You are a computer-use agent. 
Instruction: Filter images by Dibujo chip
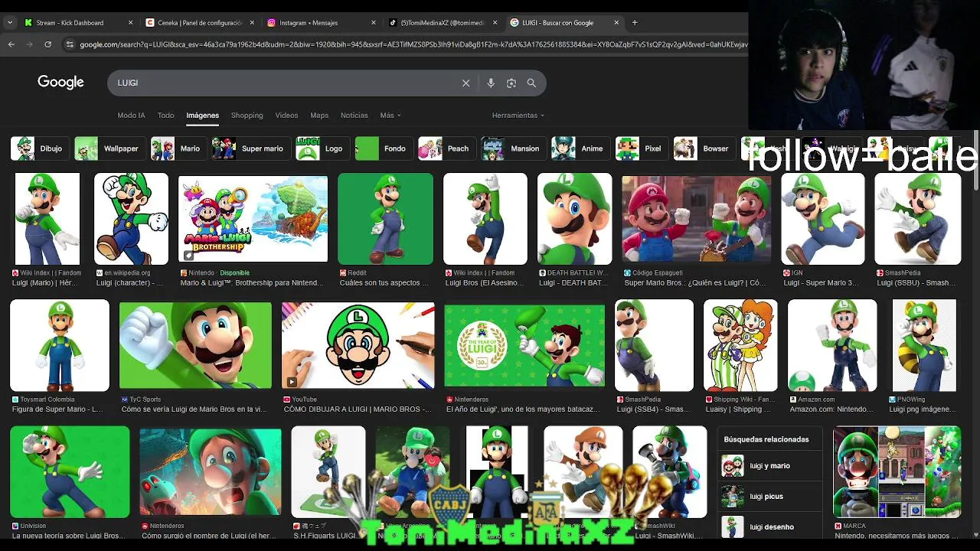point(40,148)
